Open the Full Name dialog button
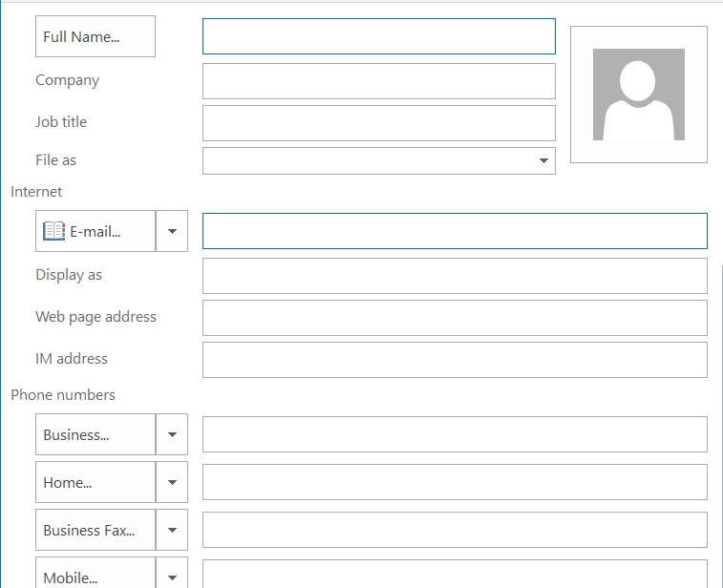This screenshot has width=723, height=588. pos(95,36)
